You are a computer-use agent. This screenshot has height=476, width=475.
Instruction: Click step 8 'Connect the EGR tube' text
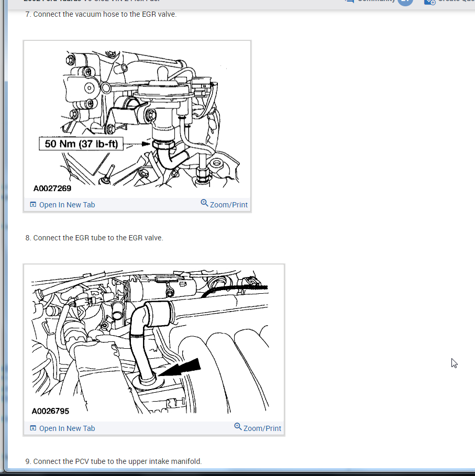[94, 238]
